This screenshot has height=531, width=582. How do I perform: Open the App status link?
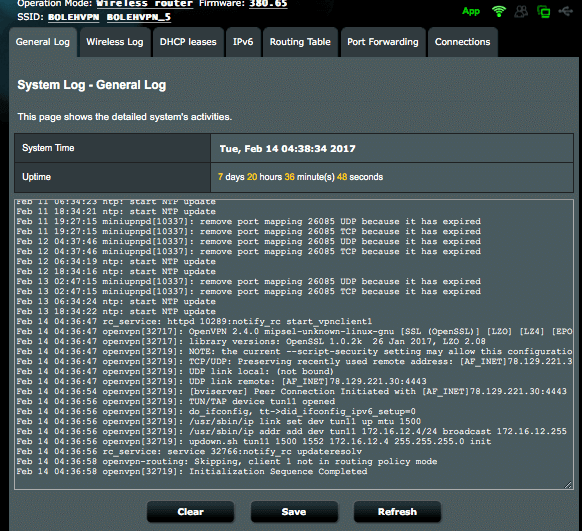pos(471,12)
